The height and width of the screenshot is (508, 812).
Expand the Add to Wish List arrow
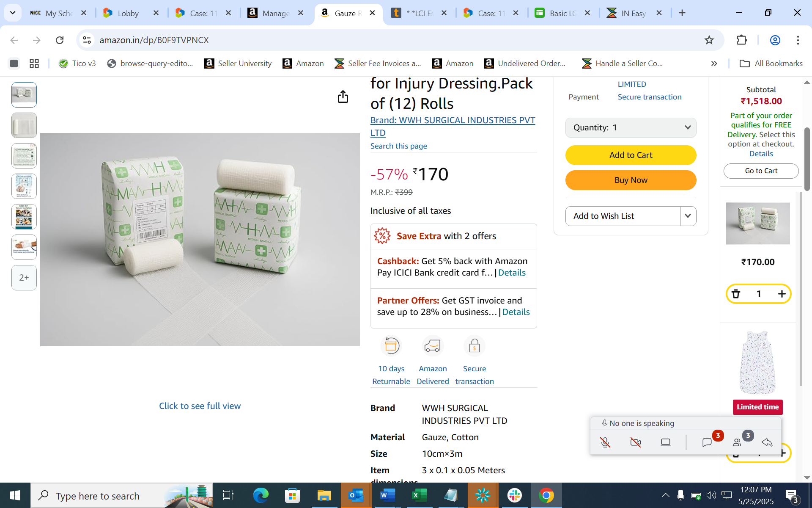pos(688,216)
